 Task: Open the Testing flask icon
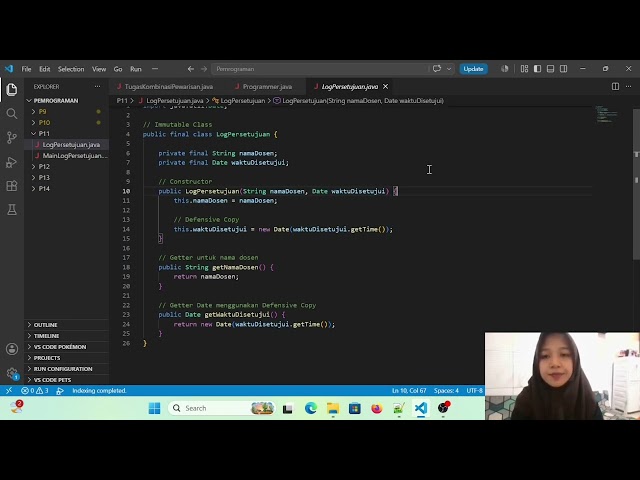[12, 210]
